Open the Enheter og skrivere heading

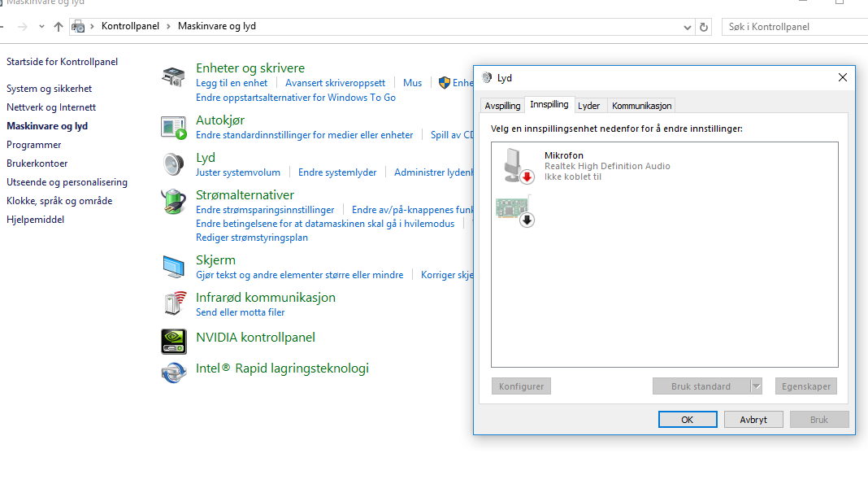pyautogui.click(x=250, y=68)
